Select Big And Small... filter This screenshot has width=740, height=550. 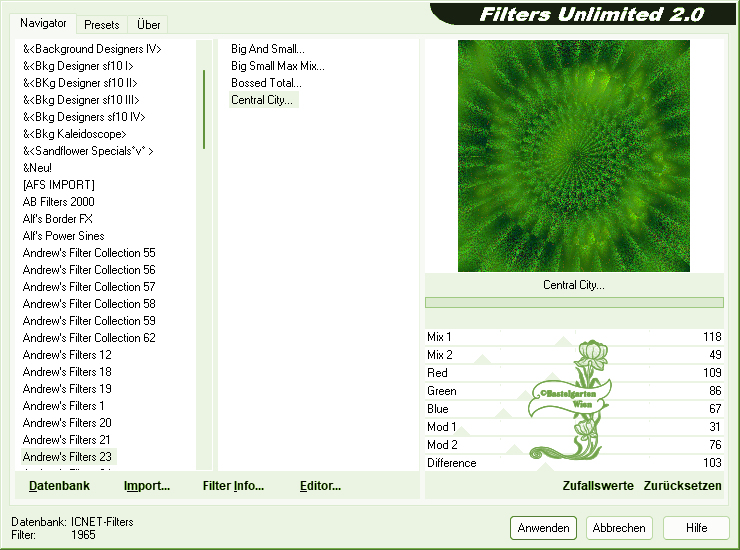pyautogui.click(x=268, y=49)
